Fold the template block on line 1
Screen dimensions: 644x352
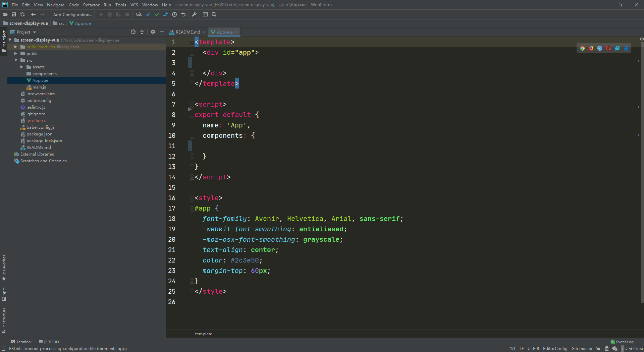192,42
